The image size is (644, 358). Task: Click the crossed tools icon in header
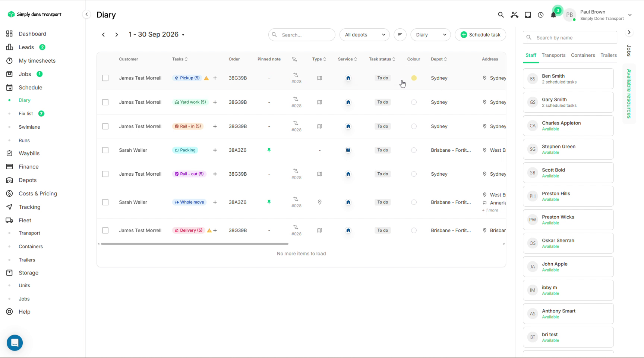point(514,15)
